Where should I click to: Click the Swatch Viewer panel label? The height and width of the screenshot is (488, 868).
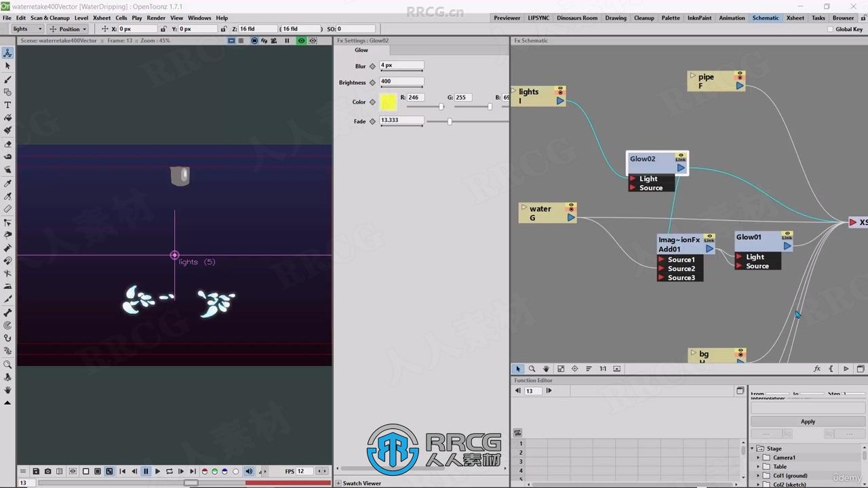[361, 483]
